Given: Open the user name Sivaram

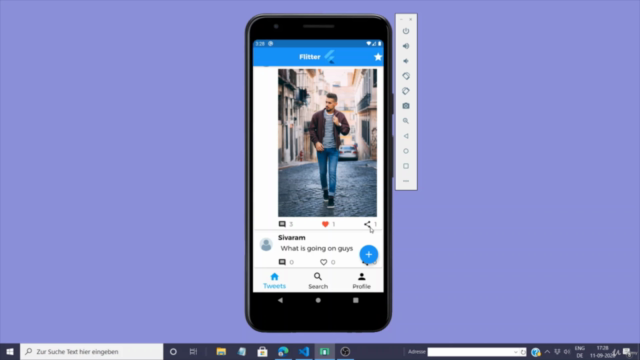Looking at the screenshot, I should tap(291, 238).
